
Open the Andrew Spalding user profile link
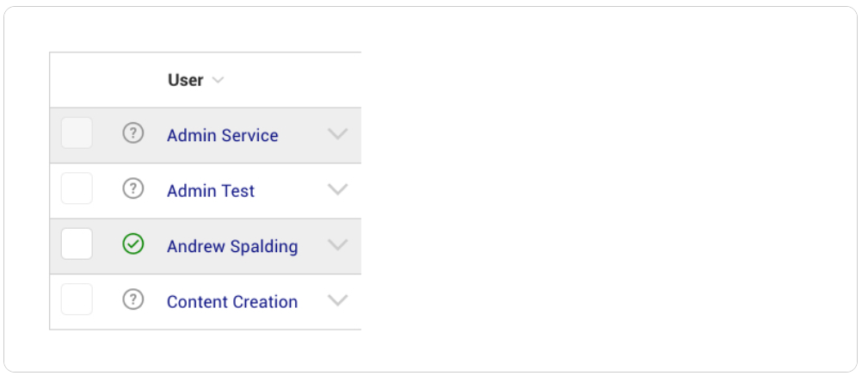[x=232, y=246]
